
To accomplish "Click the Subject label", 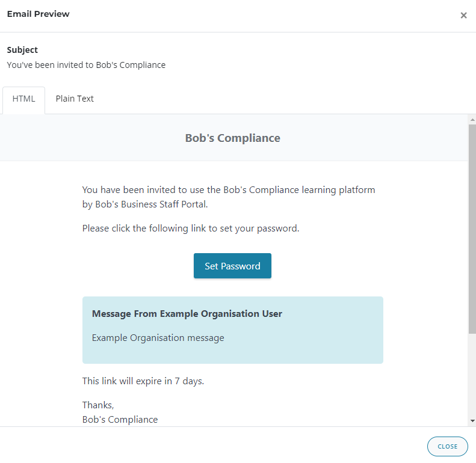I will click(22, 50).
